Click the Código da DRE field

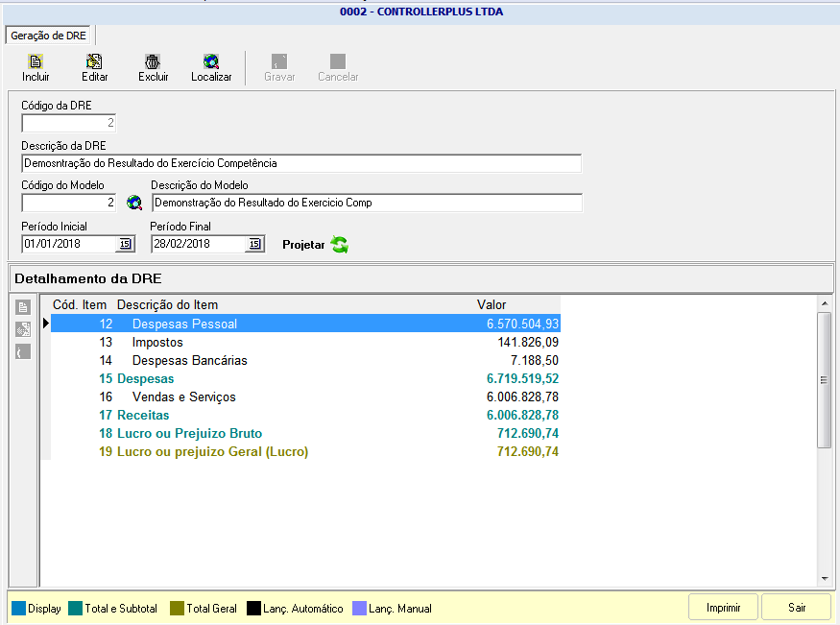(x=68, y=123)
